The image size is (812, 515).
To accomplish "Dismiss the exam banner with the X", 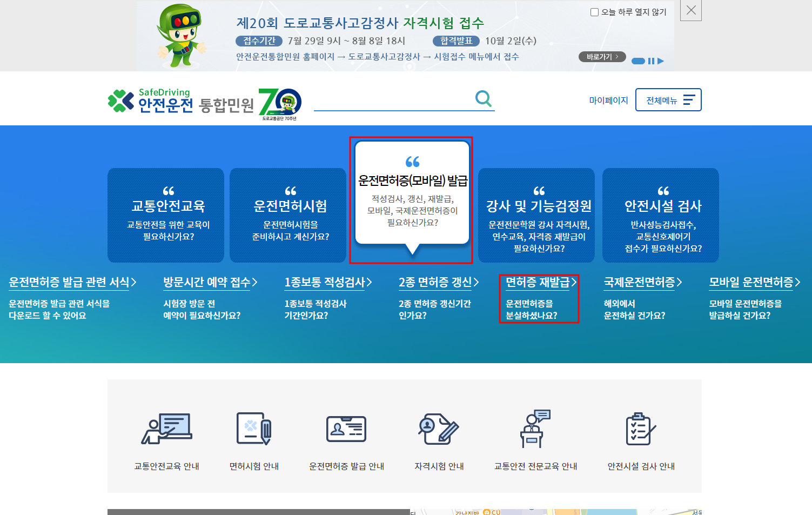I will pos(690,10).
